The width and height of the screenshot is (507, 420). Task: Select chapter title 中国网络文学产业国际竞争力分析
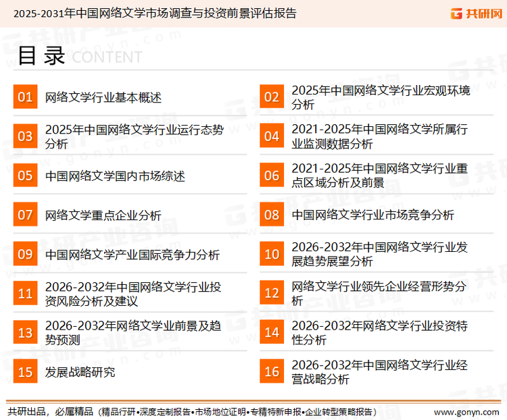(132, 255)
